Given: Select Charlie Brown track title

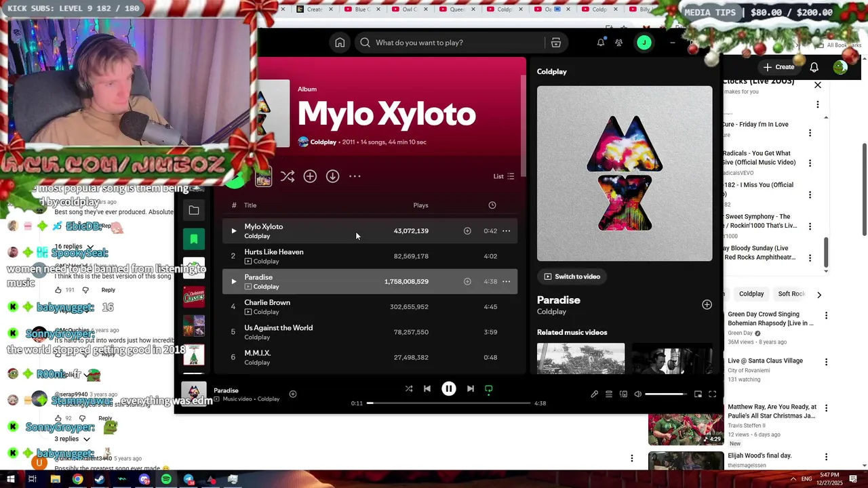Looking at the screenshot, I should click(x=267, y=303).
